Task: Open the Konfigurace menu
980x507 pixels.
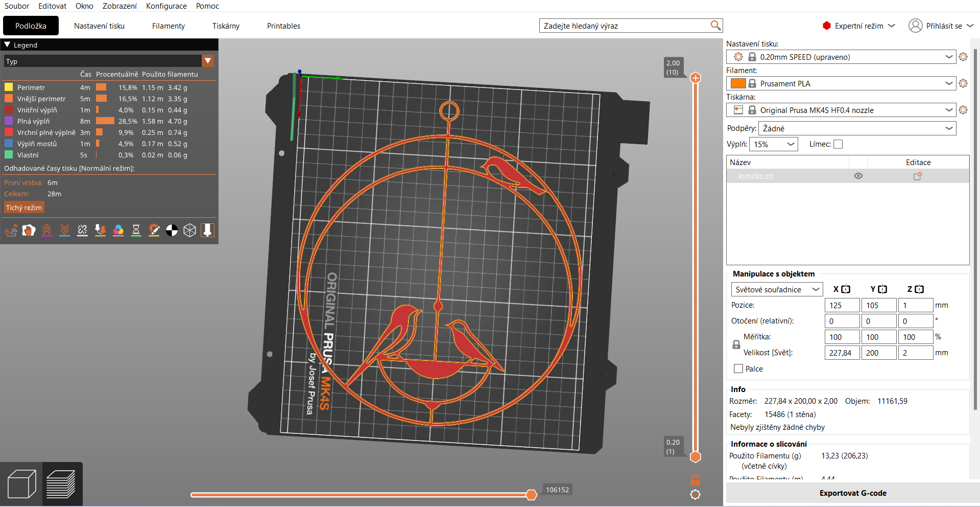Action: coord(166,6)
